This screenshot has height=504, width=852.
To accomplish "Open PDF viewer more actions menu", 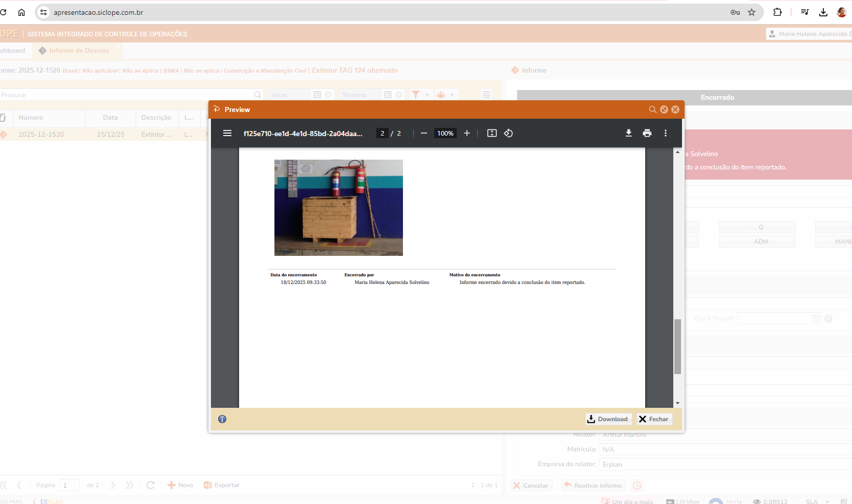I will pos(666,134).
